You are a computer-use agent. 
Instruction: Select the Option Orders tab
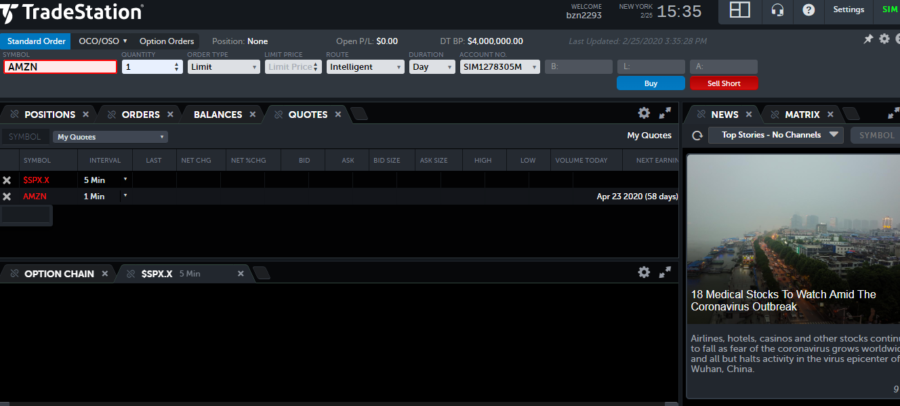tap(166, 41)
